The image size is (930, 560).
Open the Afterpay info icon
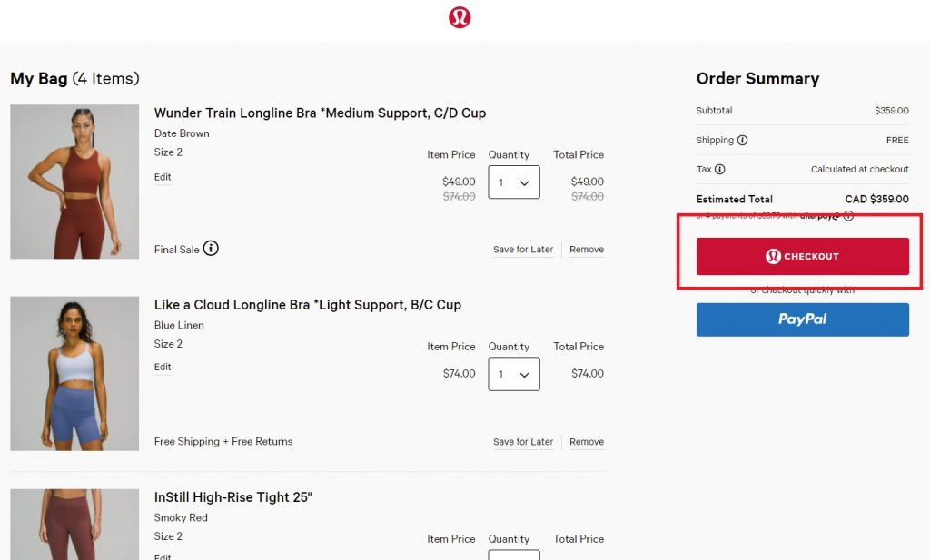pos(848,216)
